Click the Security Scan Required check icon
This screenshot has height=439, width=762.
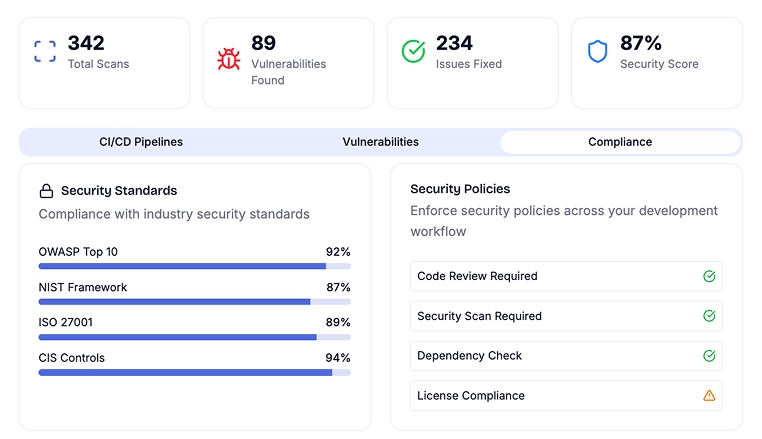click(709, 316)
